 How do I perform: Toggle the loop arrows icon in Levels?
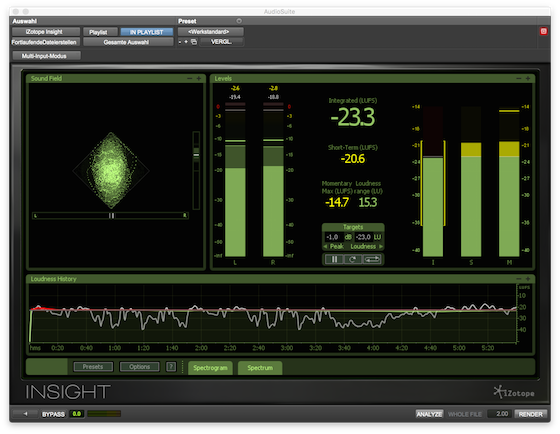[x=372, y=259]
